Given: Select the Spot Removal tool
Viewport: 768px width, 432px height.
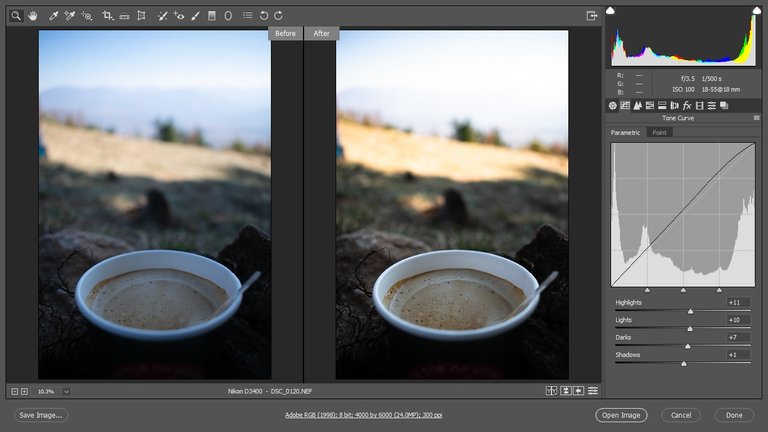Looking at the screenshot, I should click(x=163, y=16).
